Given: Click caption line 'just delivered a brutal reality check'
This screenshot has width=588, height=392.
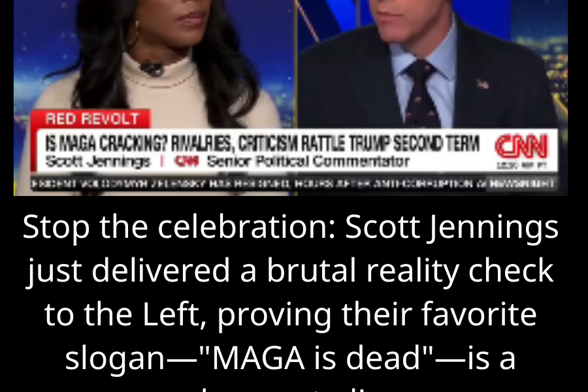Looking at the screenshot, I should click(x=291, y=270).
